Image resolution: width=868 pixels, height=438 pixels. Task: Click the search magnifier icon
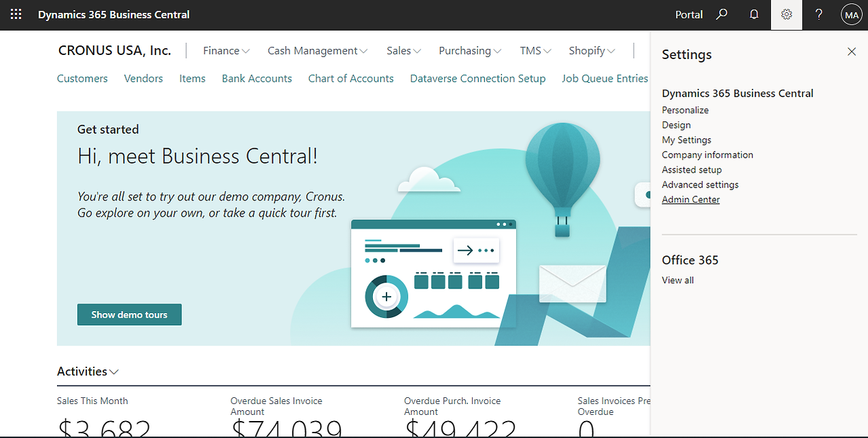722,14
